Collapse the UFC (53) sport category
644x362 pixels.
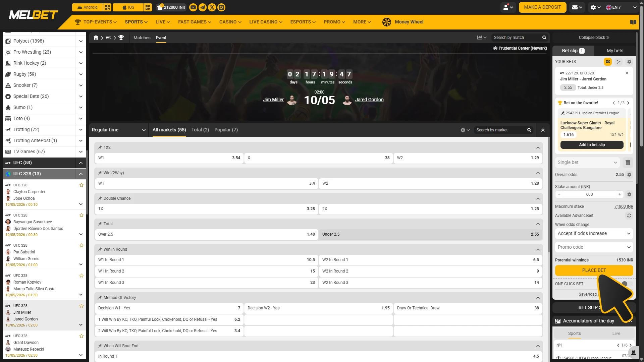[x=81, y=163]
